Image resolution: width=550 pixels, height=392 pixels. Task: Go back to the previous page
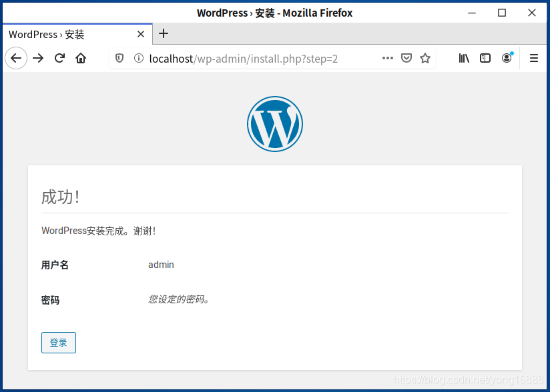[x=16, y=58]
